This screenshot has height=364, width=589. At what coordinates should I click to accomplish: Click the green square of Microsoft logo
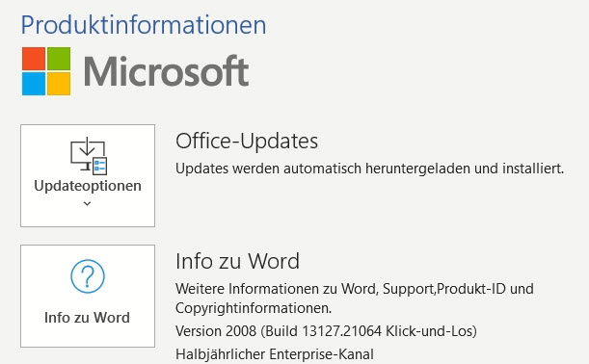point(59,59)
